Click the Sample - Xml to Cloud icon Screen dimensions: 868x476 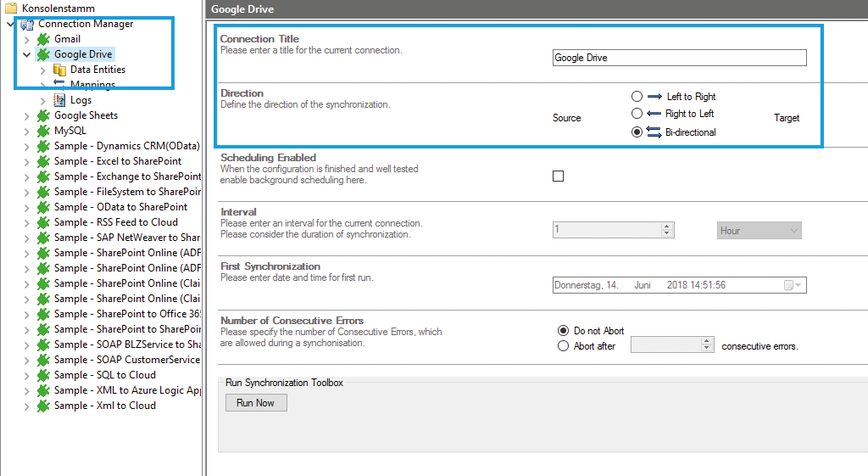point(43,406)
